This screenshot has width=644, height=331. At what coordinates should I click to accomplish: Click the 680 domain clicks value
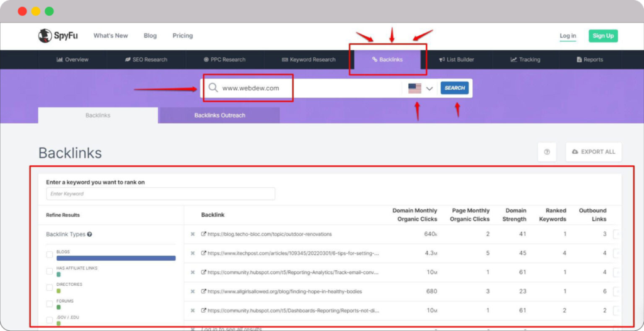(432, 291)
